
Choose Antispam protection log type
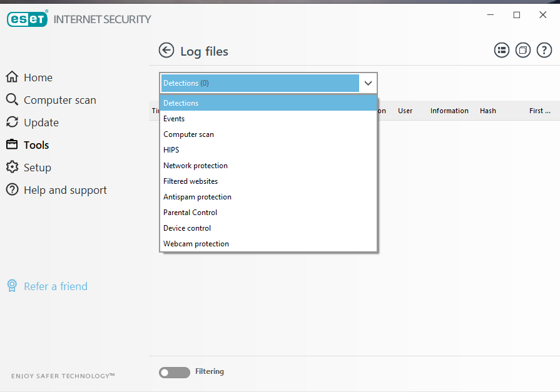point(268,197)
